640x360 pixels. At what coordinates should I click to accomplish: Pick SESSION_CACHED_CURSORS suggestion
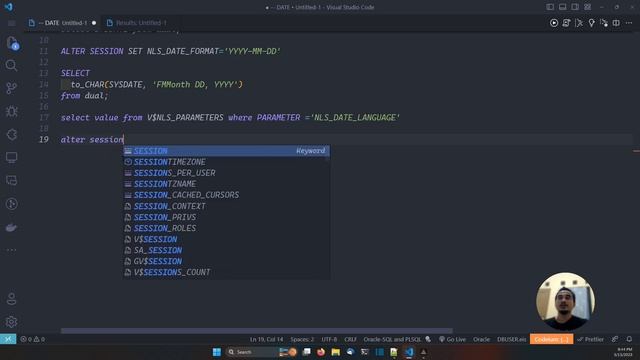coord(227,195)
